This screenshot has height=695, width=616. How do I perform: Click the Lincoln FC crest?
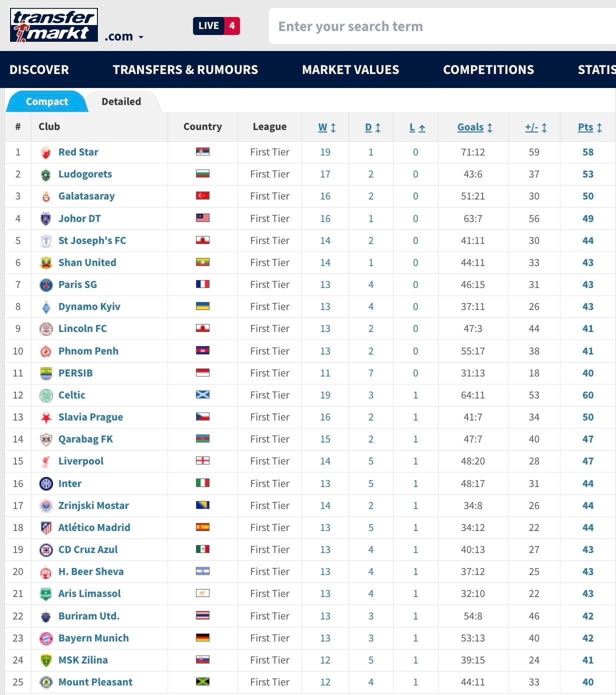[46, 329]
